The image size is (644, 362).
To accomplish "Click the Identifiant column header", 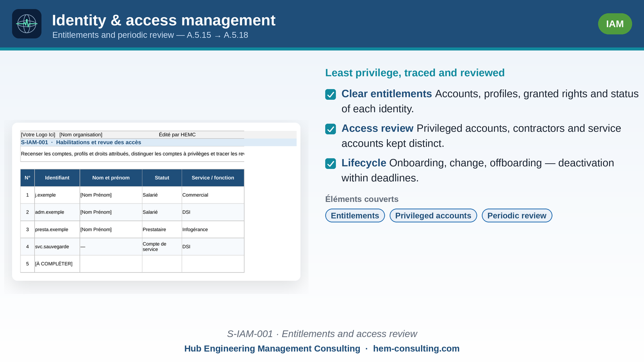I will pyautogui.click(x=57, y=178).
